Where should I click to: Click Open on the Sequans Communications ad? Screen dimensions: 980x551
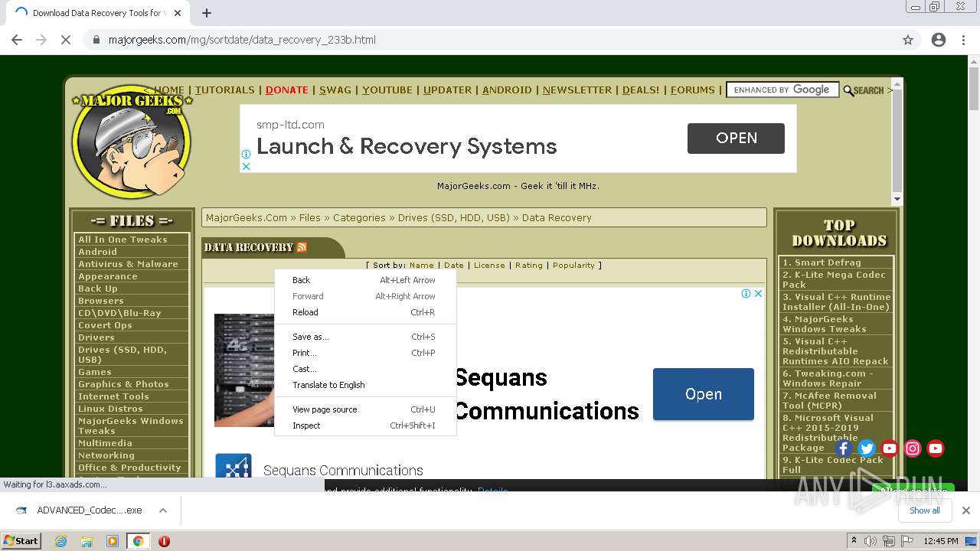(703, 394)
